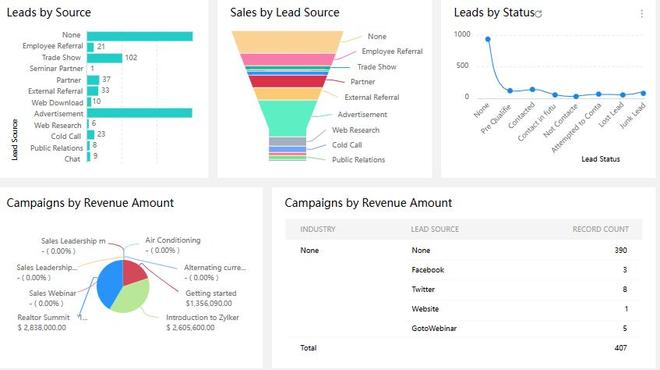Click the Advertisement bar in Leads by Source
The width and height of the screenshot is (660, 370).
tap(140, 113)
